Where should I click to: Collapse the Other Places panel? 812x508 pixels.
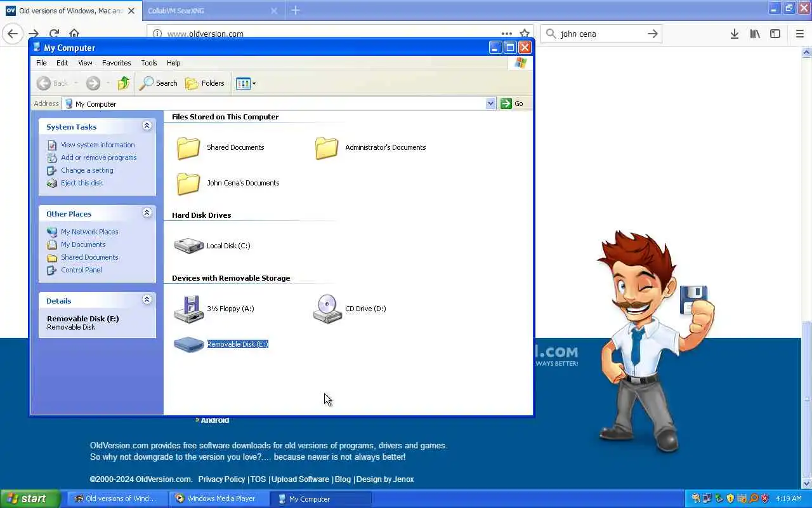[x=147, y=213]
